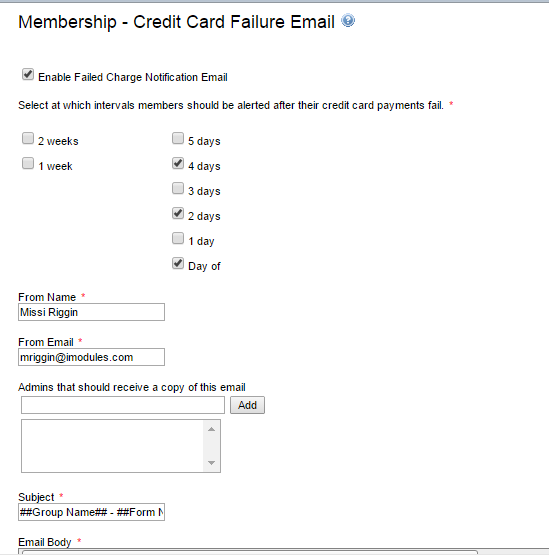Click the list box scroll up arrow
The width and height of the screenshot is (549, 555).
pos(212,429)
